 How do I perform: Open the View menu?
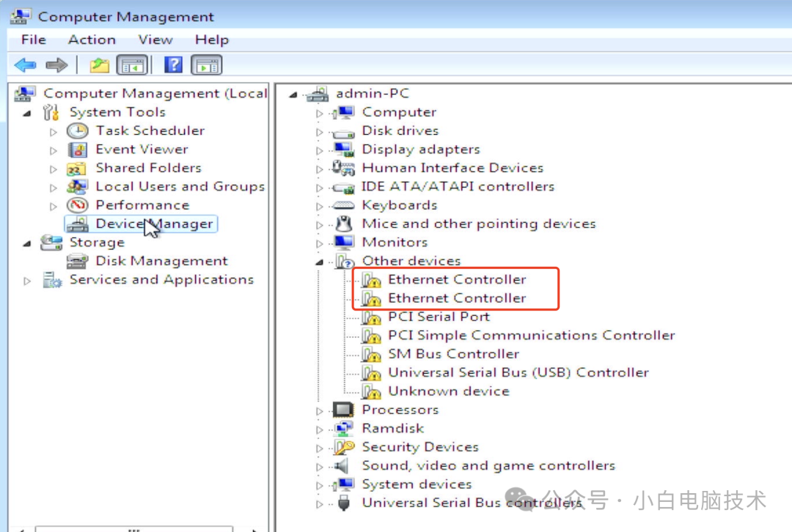tap(155, 40)
